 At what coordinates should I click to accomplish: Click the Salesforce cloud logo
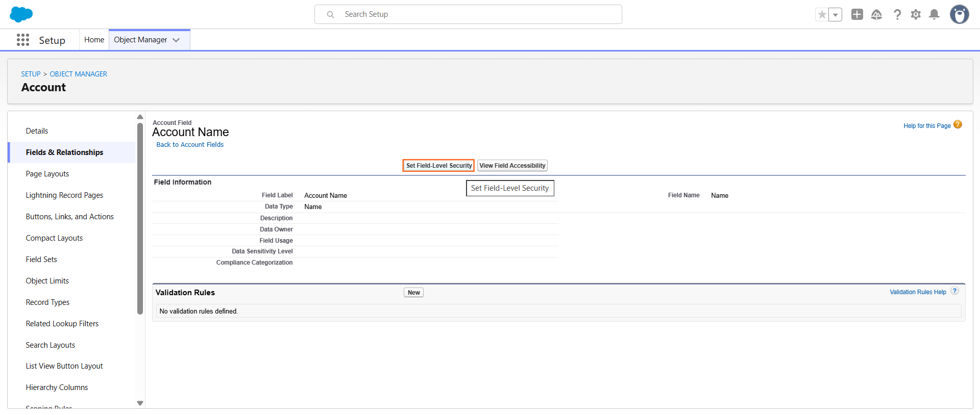[x=21, y=14]
